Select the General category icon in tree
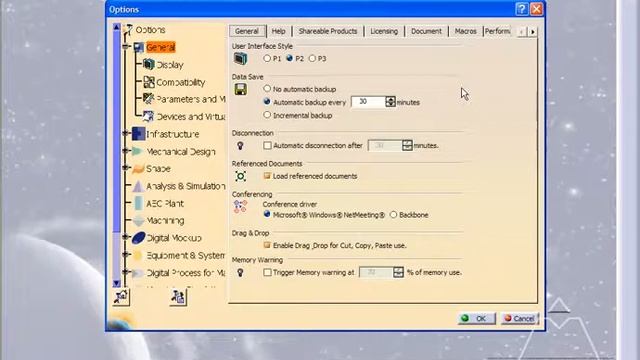The width and height of the screenshot is (640, 360). 139,47
